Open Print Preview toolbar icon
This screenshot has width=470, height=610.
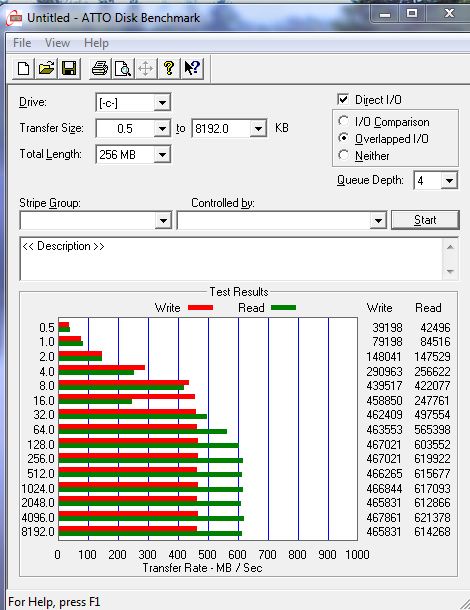pyautogui.click(x=123, y=69)
